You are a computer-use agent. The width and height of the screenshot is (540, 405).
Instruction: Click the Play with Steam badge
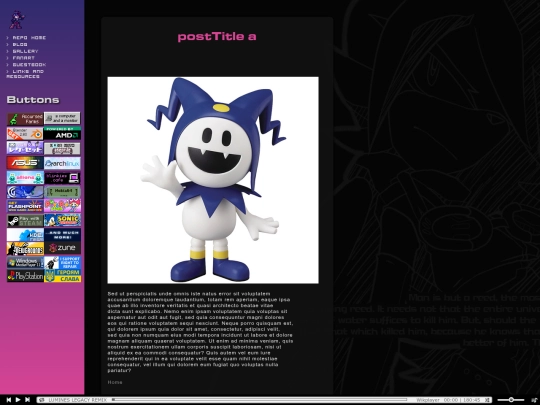point(25,220)
